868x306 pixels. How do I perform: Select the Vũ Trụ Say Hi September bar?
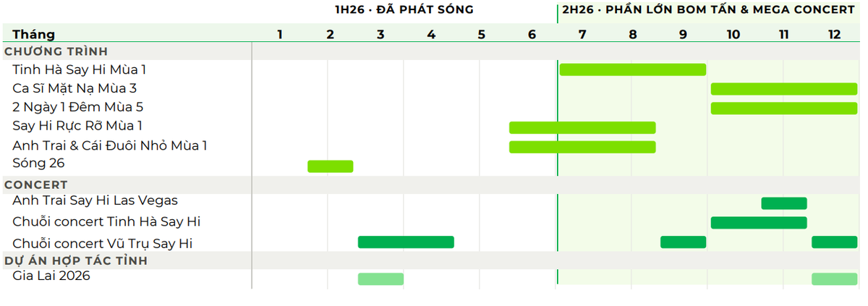(684, 242)
